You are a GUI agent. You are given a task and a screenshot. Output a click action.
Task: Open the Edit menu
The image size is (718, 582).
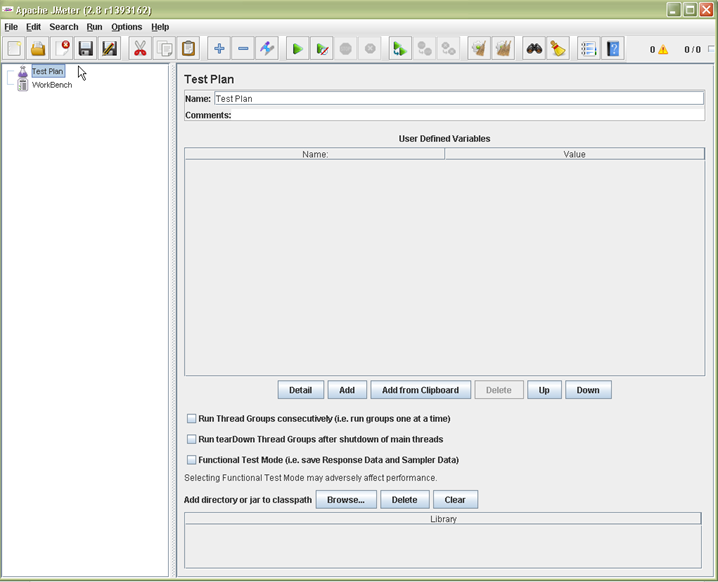[x=33, y=27]
